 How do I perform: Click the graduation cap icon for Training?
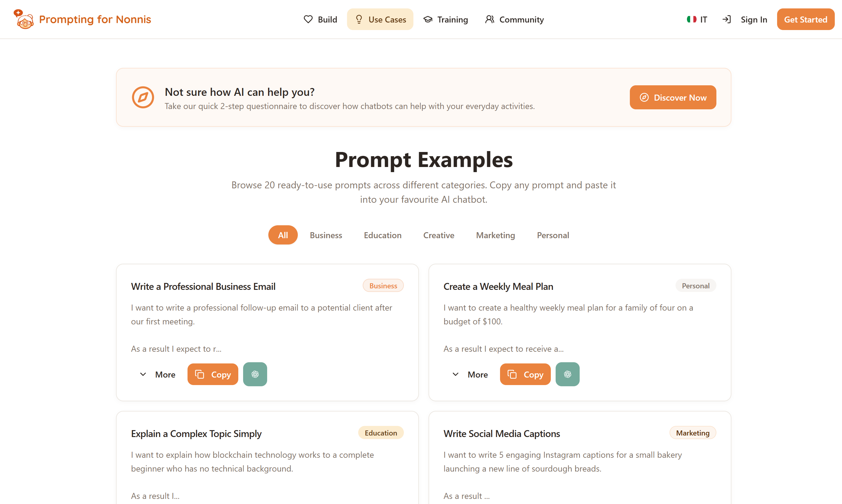(427, 19)
